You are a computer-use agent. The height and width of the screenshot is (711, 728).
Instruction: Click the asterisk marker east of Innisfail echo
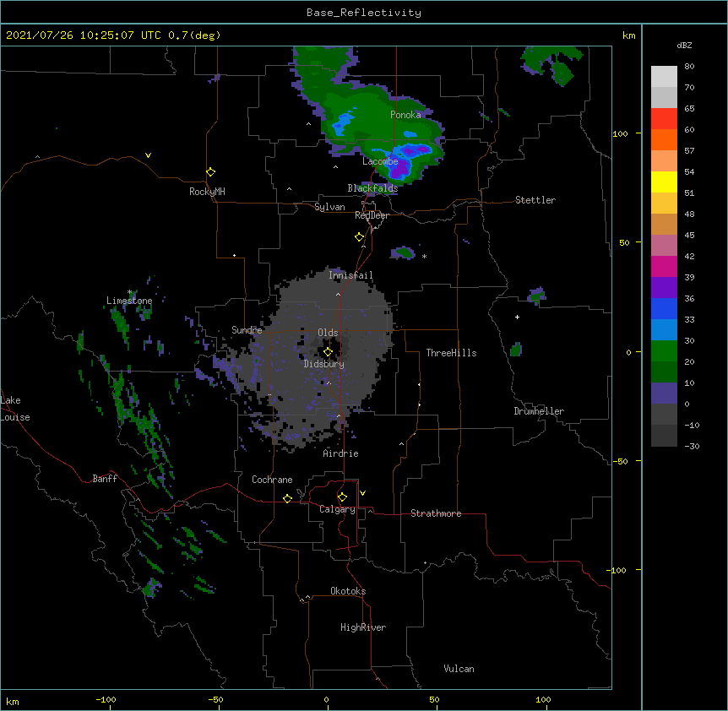[x=424, y=256]
